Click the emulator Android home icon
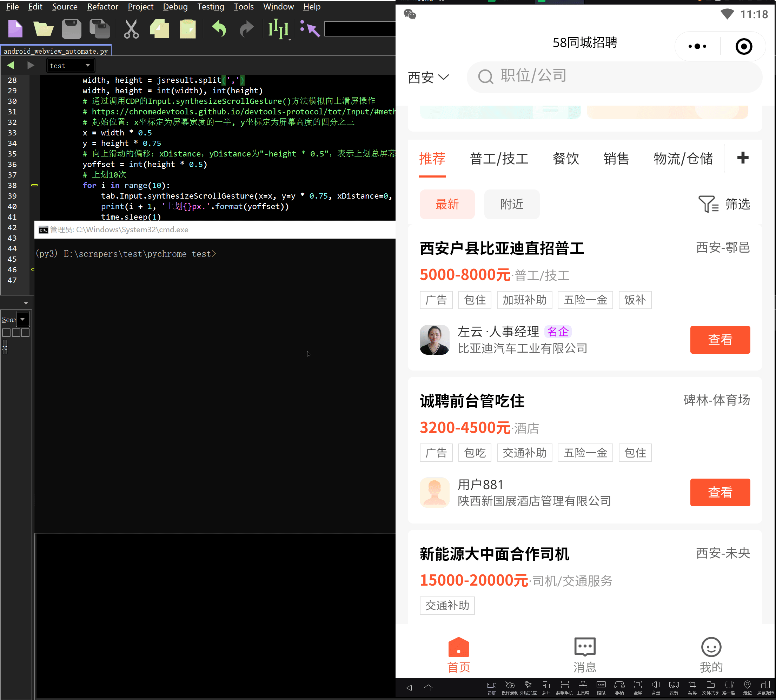 [x=428, y=688]
